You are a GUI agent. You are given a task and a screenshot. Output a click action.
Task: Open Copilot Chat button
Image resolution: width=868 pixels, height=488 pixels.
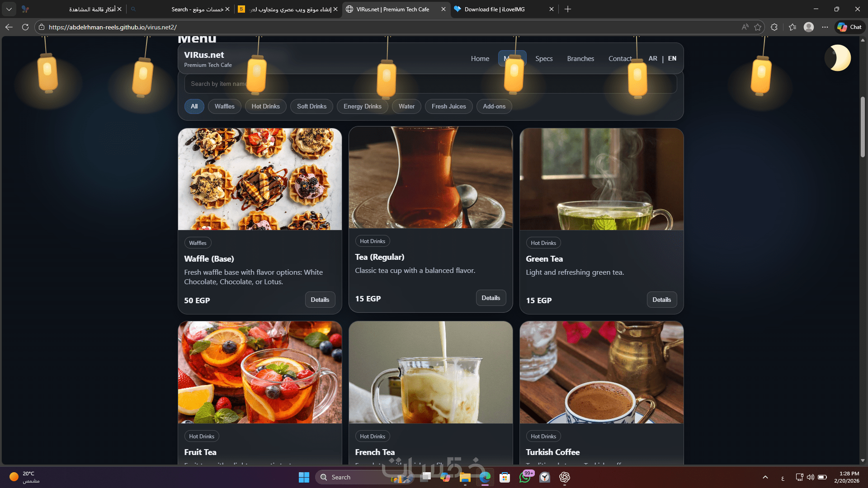(849, 27)
